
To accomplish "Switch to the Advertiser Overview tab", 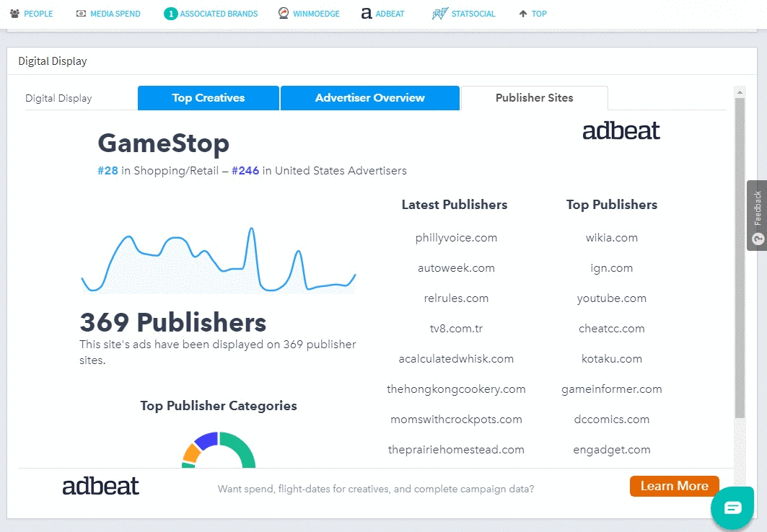I will click(370, 98).
